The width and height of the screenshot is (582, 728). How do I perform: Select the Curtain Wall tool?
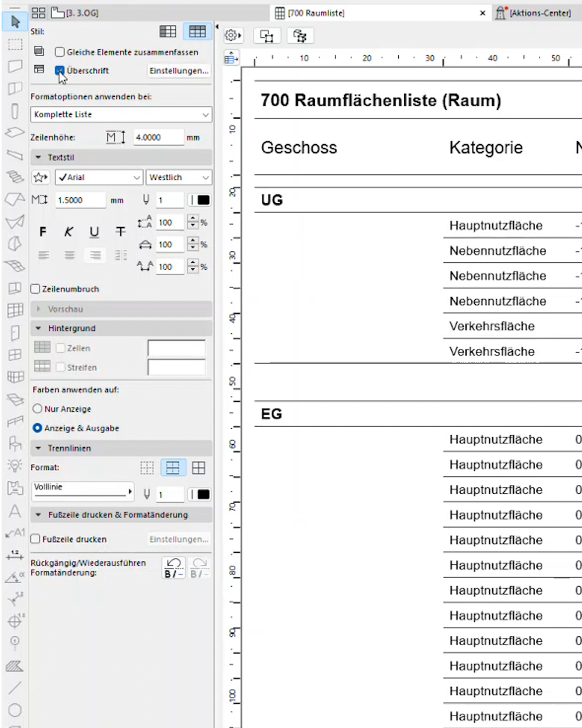coord(15,310)
